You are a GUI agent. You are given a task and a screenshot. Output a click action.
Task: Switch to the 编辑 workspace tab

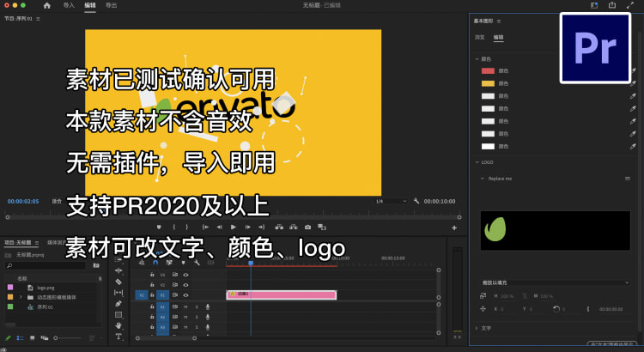(90, 5)
